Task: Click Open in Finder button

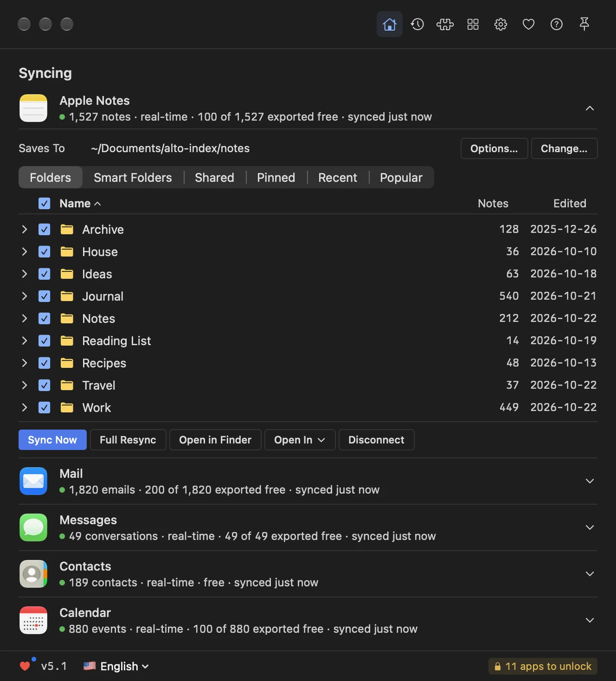Action: (x=215, y=440)
